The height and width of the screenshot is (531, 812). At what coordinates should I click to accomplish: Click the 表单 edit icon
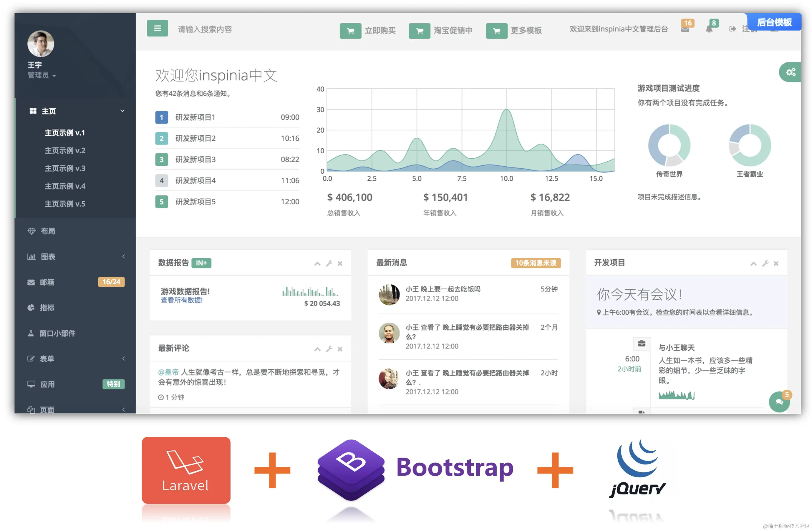[x=31, y=359]
